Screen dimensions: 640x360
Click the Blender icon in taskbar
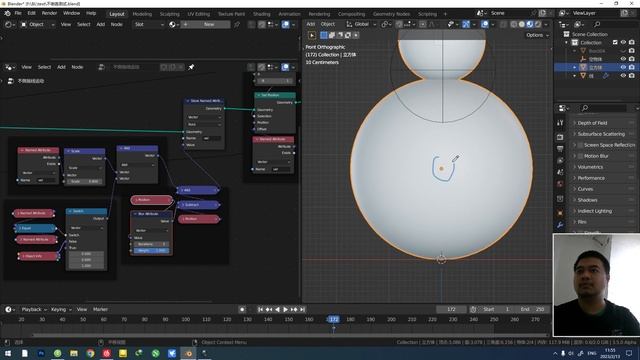point(188,353)
